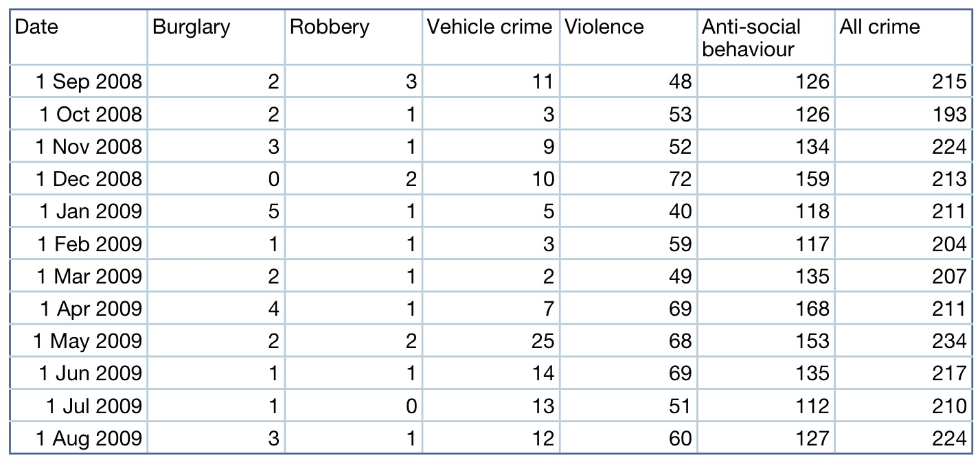Click the 1 Aug 2009 date cell
The width and height of the screenshot is (980, 464).
[x=89, y=438]
